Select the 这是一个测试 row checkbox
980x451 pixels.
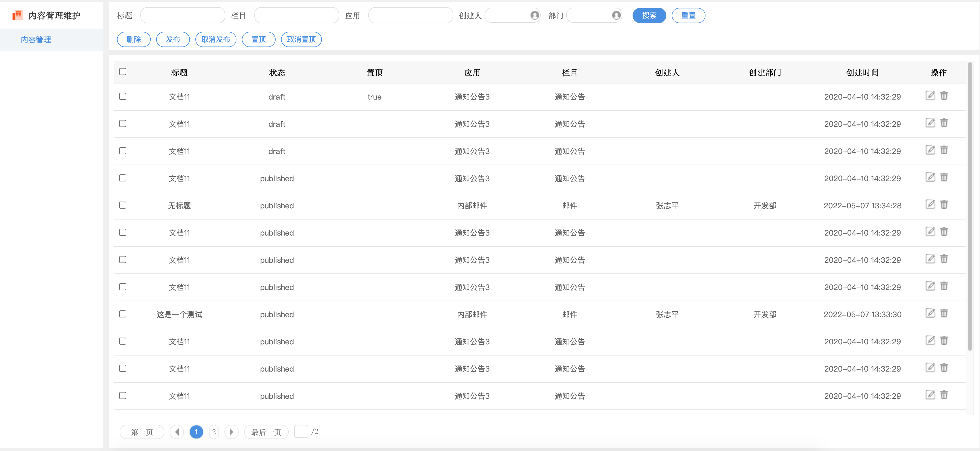(x=122, y=314)
